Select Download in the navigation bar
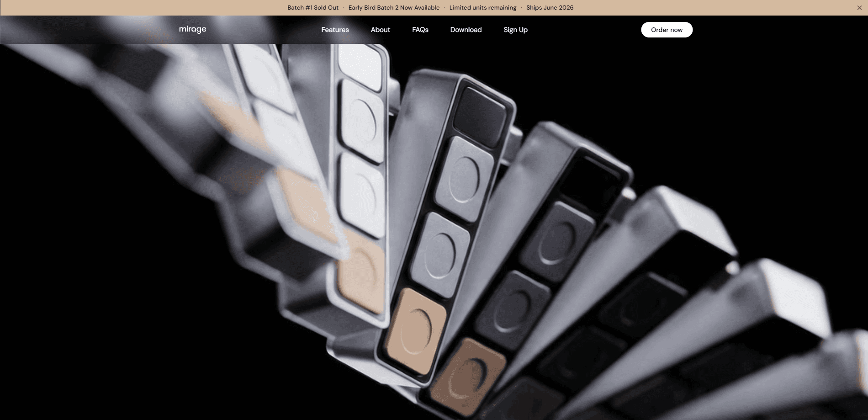The width and height of the screenshot is (868, 420). point(466,30)
